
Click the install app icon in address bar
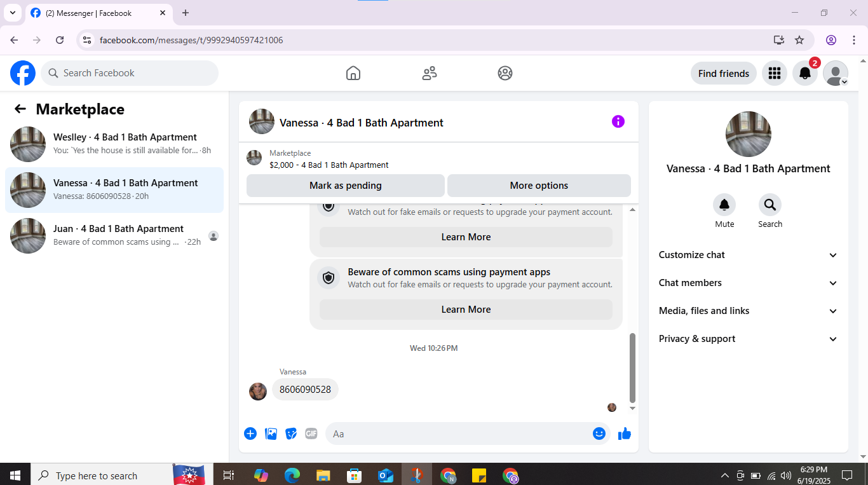[779, 40]
